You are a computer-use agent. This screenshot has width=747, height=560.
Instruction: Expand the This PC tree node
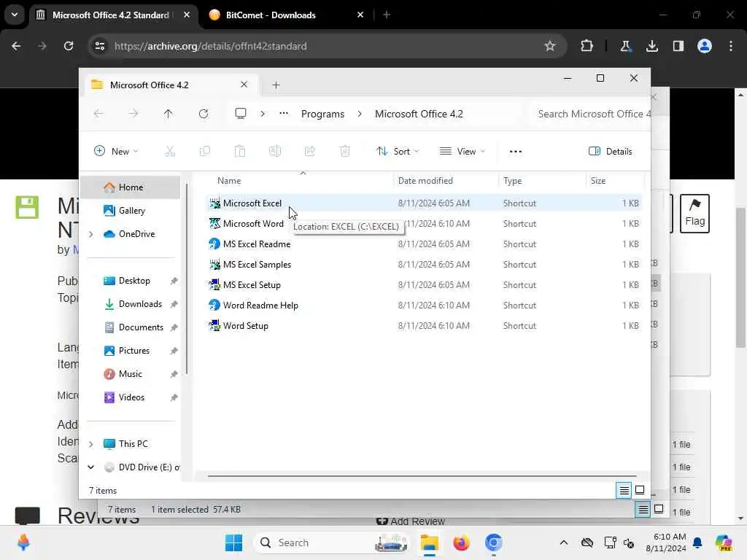coord(91,444)
